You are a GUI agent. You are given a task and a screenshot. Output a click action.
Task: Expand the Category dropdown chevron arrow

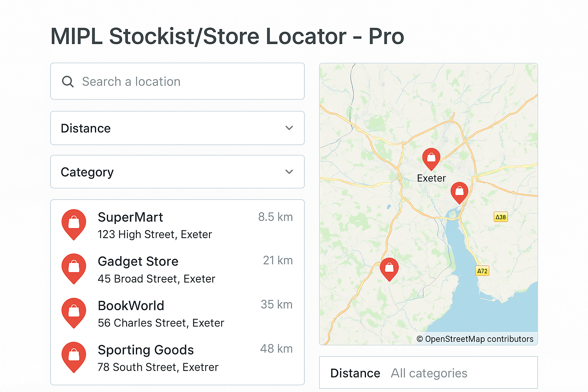tap(289, 172)
